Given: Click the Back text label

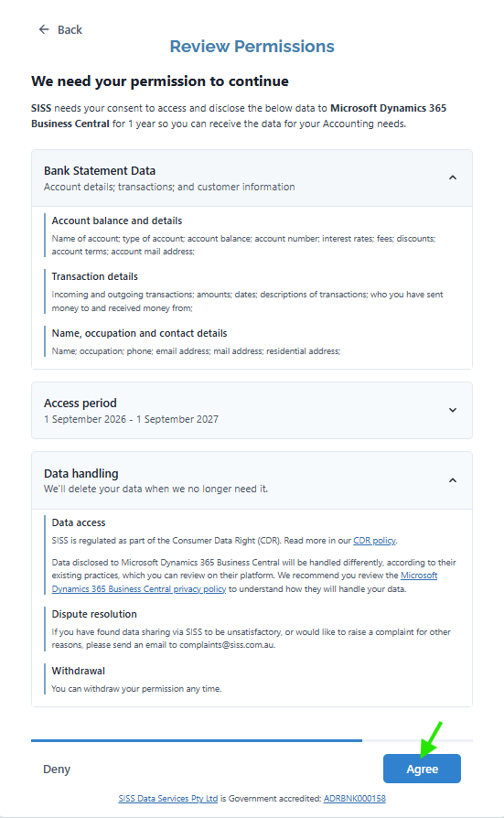Looking at the screenshot, I should 70,29.
